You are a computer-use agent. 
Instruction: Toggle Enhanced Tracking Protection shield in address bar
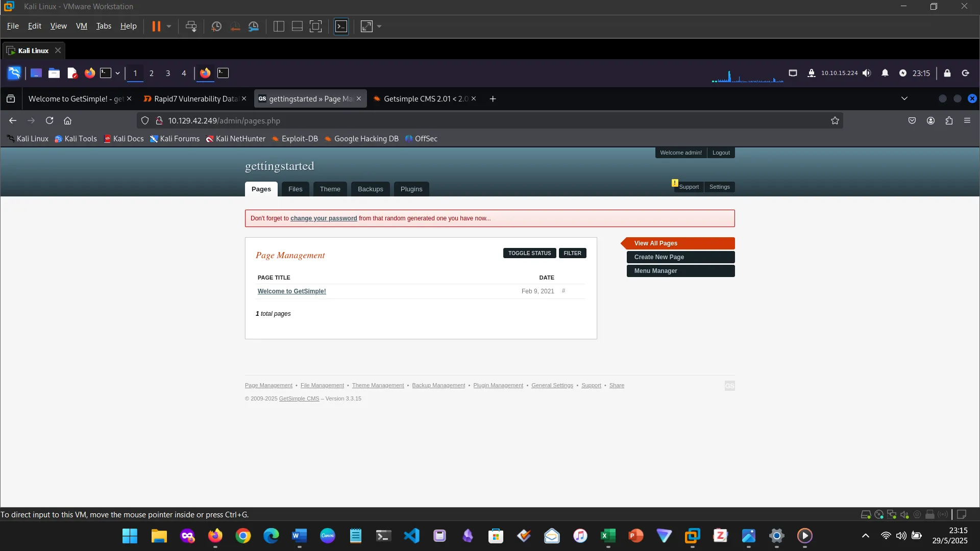coord(145,120)
